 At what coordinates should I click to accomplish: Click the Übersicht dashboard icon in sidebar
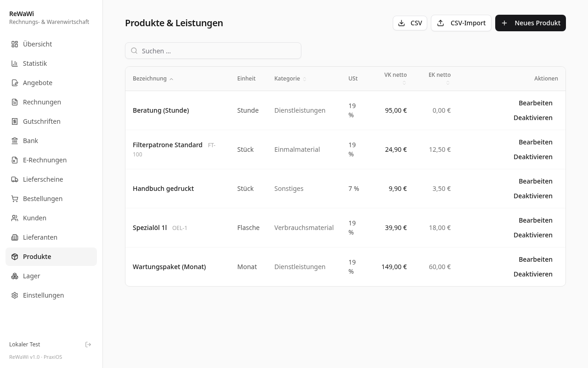click(15, 44)
